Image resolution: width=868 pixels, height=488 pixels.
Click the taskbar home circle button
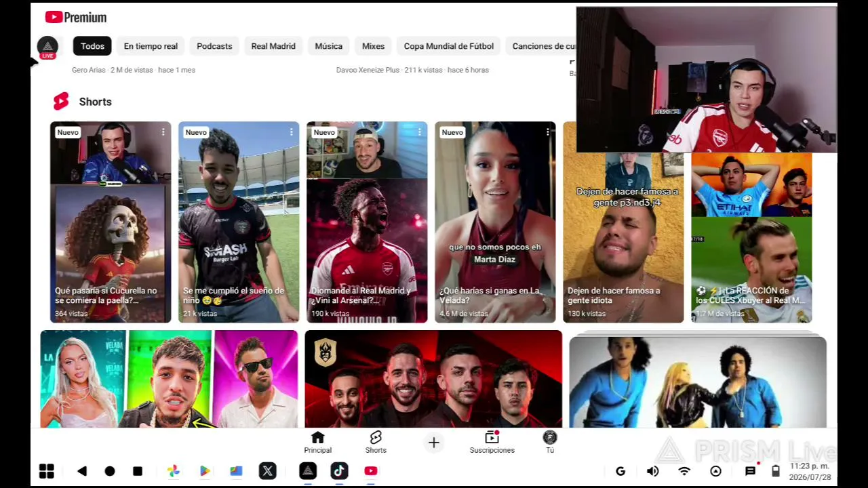coord(110,471)
